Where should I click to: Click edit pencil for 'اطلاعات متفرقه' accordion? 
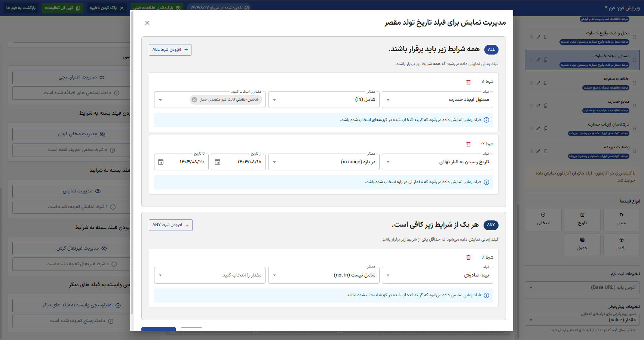click(x=538, y=83)
